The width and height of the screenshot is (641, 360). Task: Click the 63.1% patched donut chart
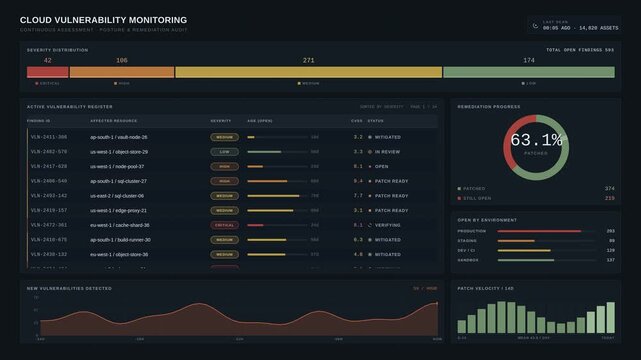coord(536,148)
